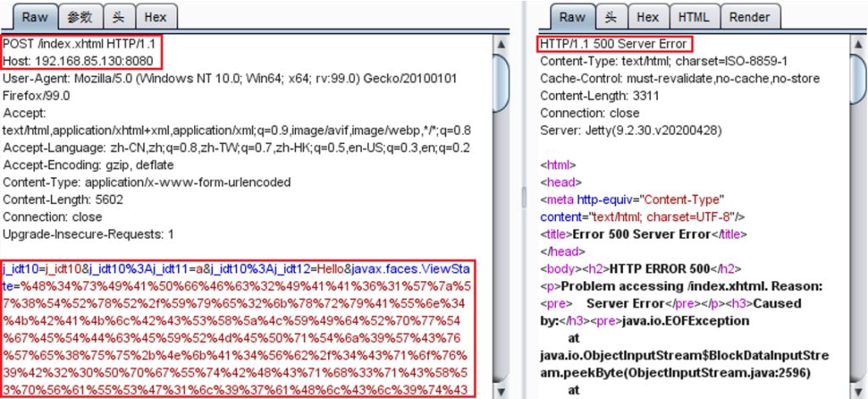Click the 'Accept-Language: zh-CN' header line
The image size is (868, 399).
[x=236, y=147]
